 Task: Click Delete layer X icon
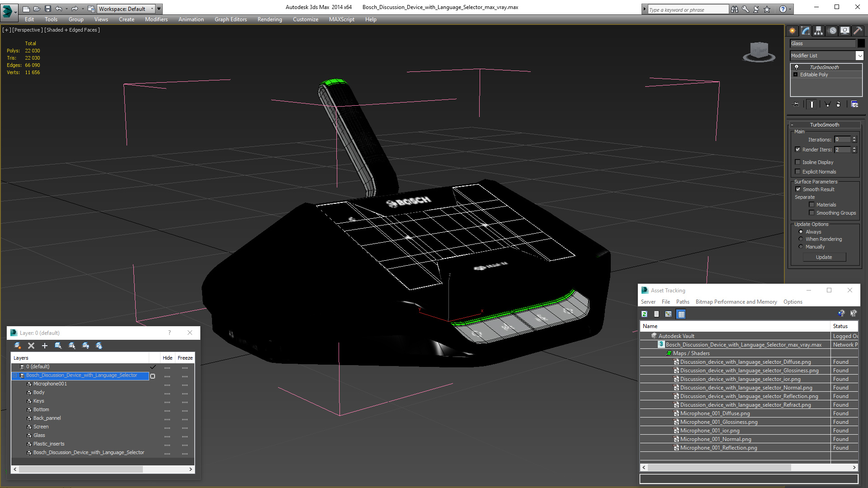[31, 346]
